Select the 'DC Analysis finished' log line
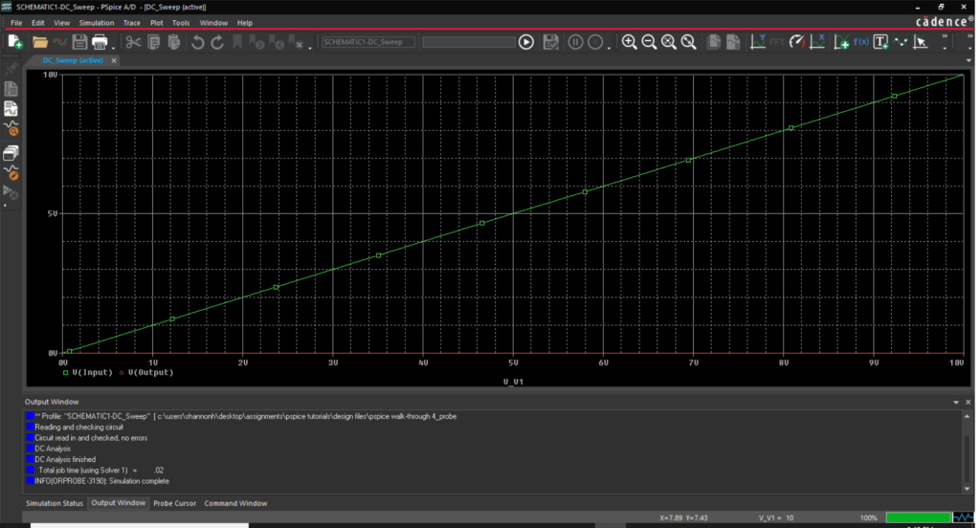 click(x=65, y=459)
